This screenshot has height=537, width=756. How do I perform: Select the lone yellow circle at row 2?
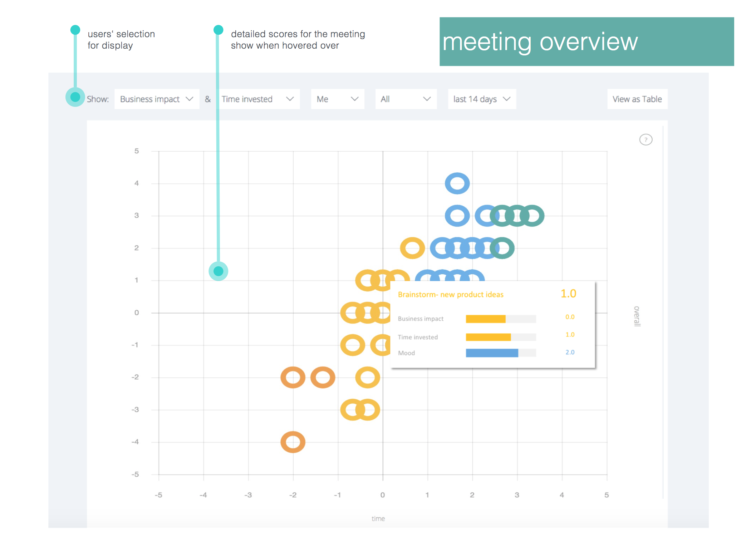[412, 248]
